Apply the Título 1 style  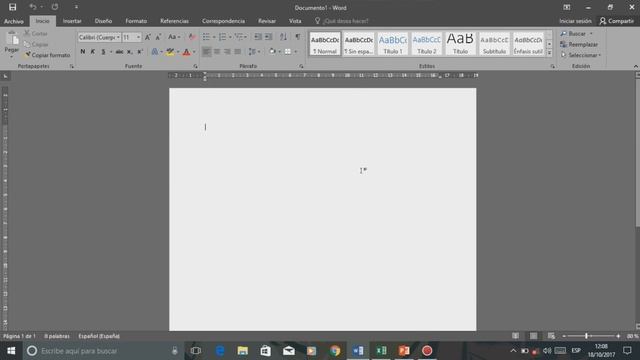(x=393, y=44)
